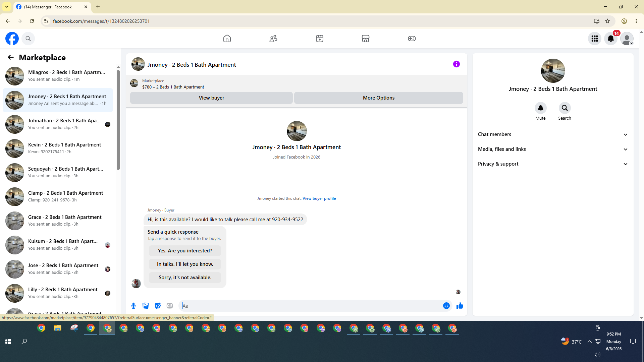Screen dimensions: 644x362
Task: Click the conversation list scrollbar
Action: coord(118,120)
